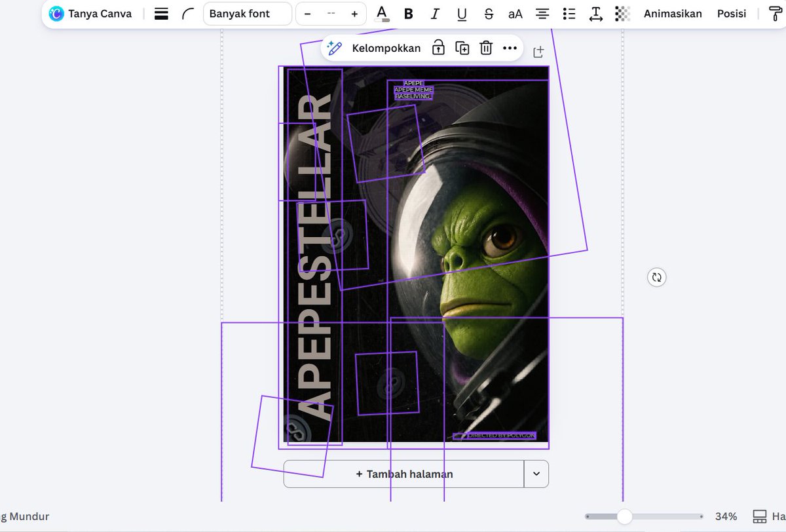This screenshot has width=786, height=532.
Task: Select the copy style paint roller
Action: pos(776,14)
